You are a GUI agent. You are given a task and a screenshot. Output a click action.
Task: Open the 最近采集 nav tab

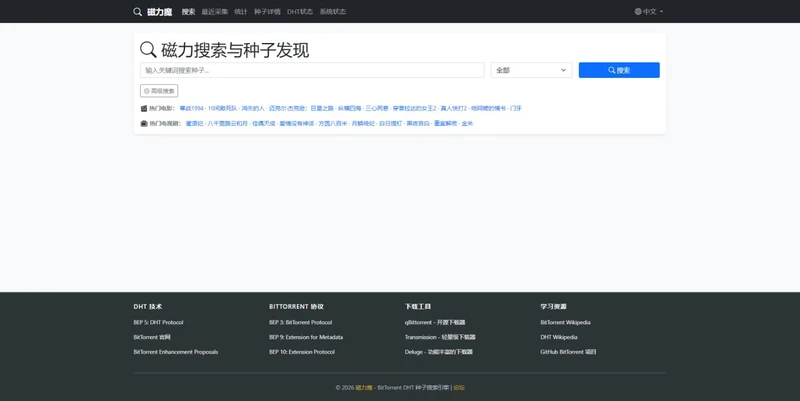click(x=215, y=11)
